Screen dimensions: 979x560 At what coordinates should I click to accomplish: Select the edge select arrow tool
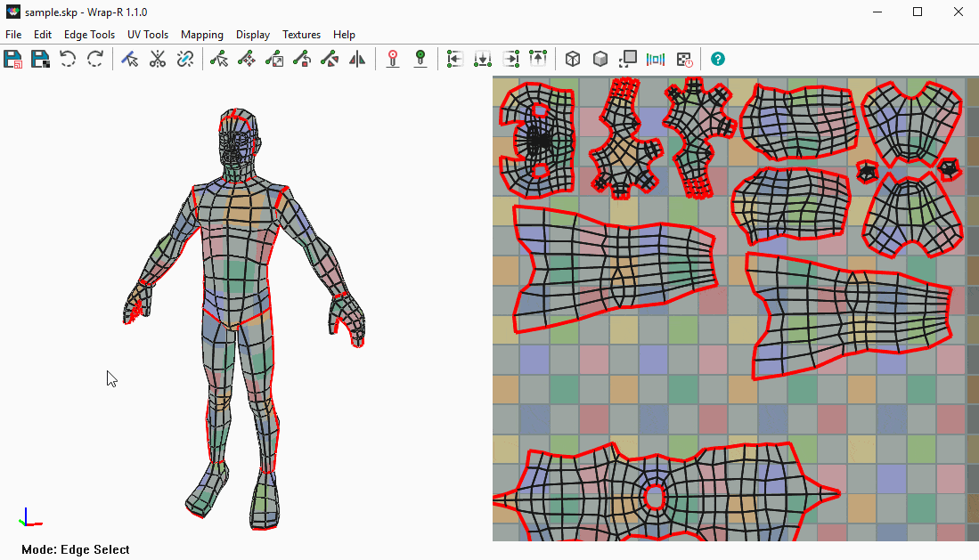[x=130, y=60]
